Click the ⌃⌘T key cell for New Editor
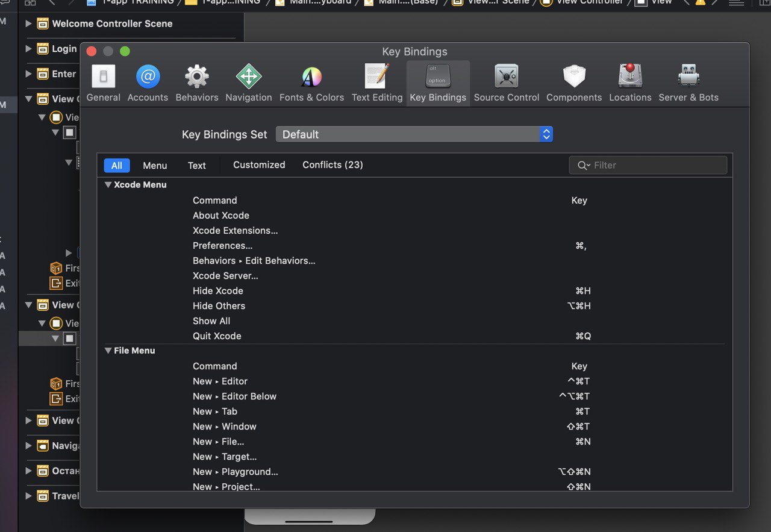Screen dimensions: 771x532 [579, 381]
